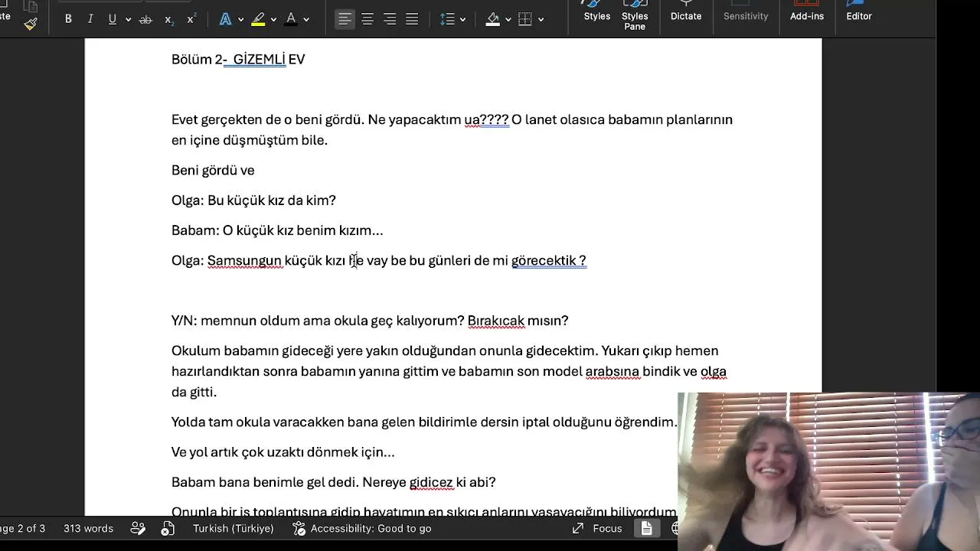980x551 pixels.
Task: Switch to Print Layout view icon
Action: point(647,528)
